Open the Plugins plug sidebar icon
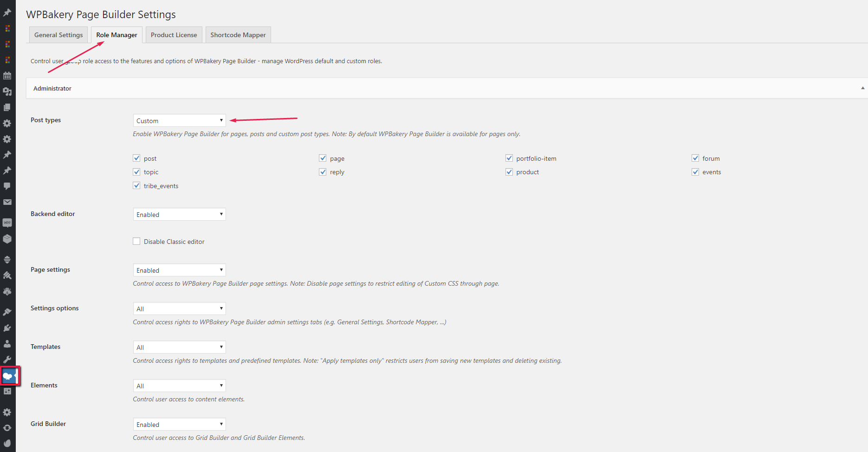Screen dimensions: 868x452 pos(7,328)
